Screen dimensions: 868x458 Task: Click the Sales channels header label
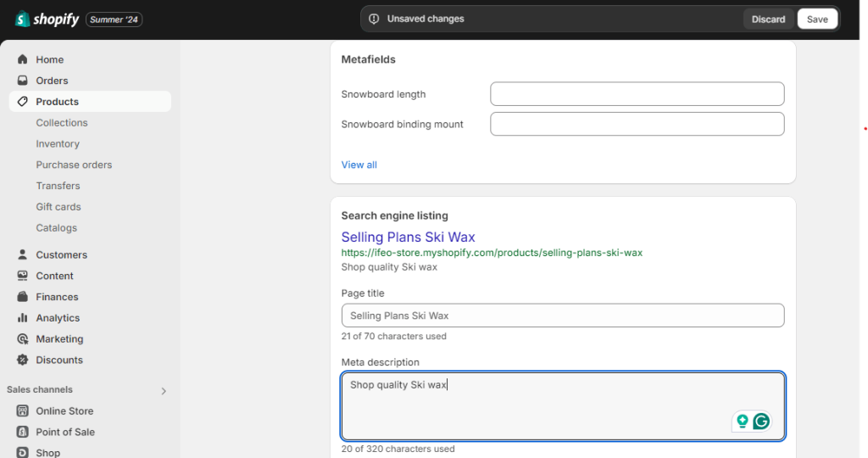(x=39, y=389)
